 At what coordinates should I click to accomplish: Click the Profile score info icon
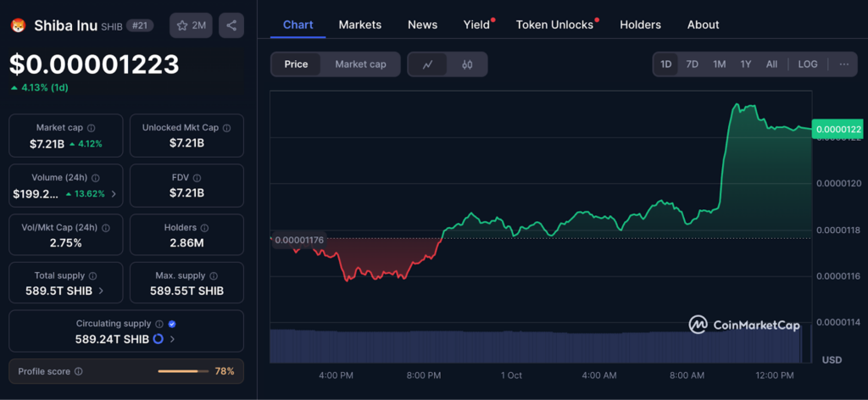pyautogui.click(x=79, y=371)
